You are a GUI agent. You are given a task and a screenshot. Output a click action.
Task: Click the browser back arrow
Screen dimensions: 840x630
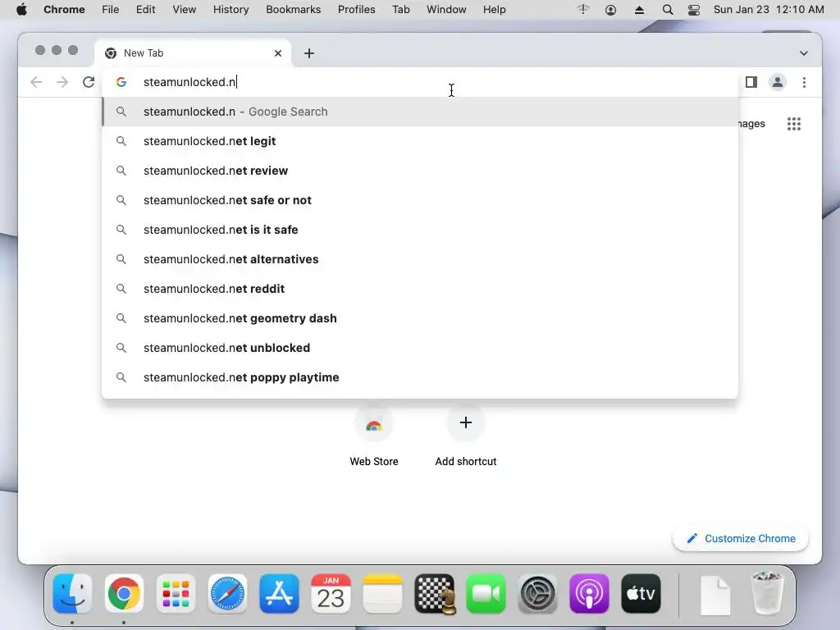36,82
